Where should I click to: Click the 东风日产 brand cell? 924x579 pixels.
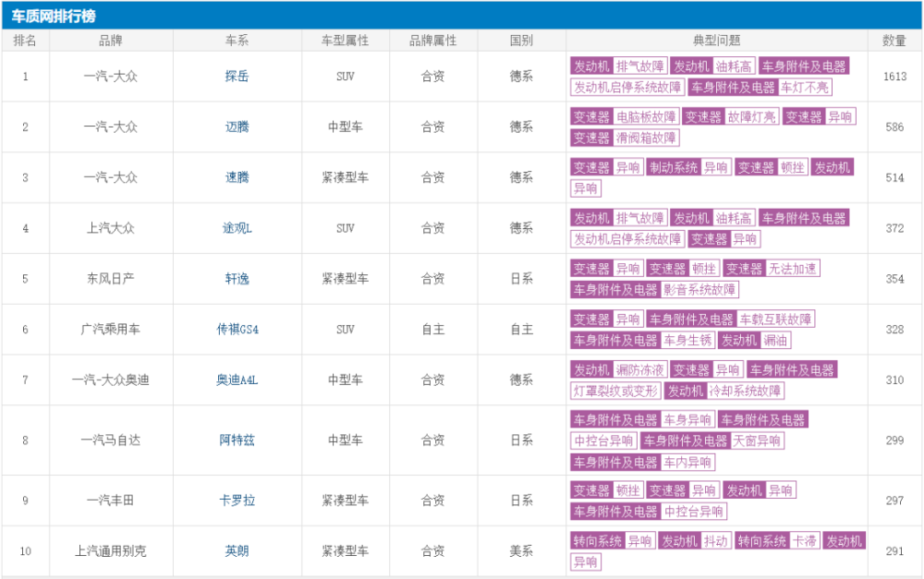click(x=111, y=279)
